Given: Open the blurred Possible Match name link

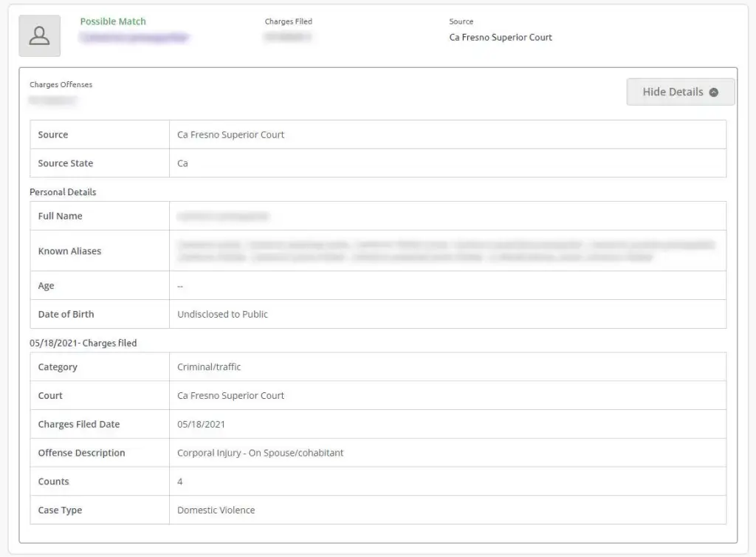Looking at the screenshot, I should pyautogui.click(x=134, y=38).
